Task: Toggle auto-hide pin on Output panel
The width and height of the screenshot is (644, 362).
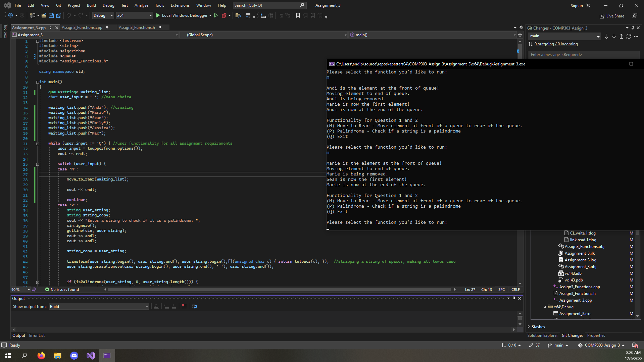Action: (x=514, y=298)
